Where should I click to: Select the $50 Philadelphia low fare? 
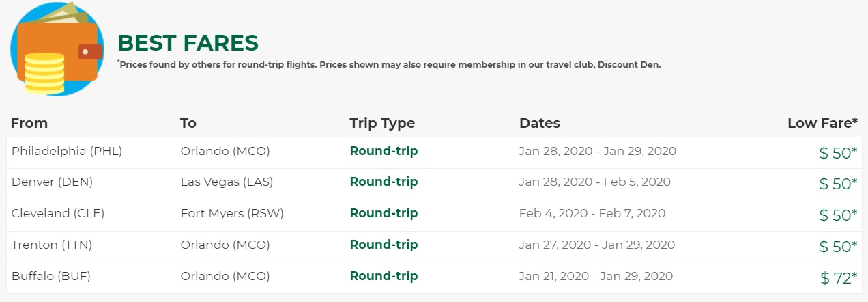point(838,153)
